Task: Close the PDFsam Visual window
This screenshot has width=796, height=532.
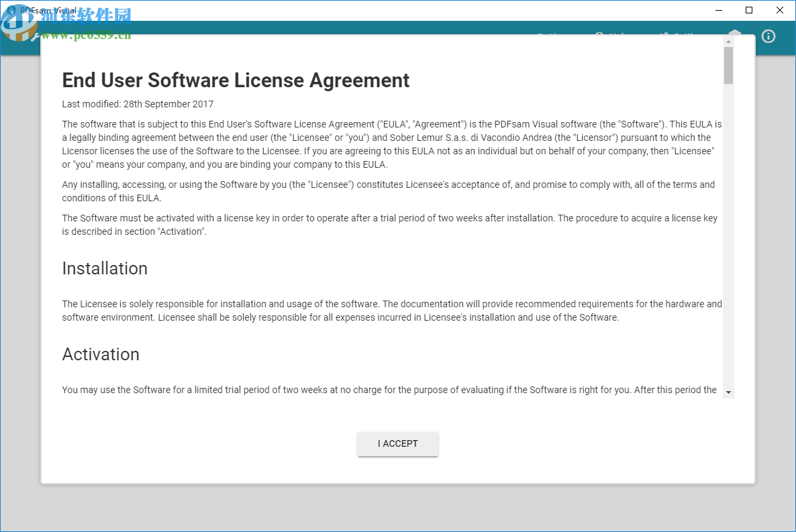Action: click(x=780, y=10)
